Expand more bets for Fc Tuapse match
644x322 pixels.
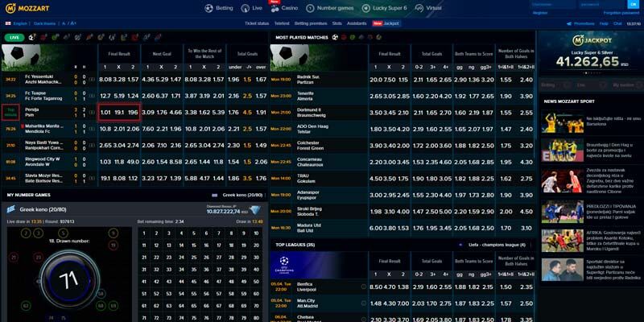coord(92,96)
